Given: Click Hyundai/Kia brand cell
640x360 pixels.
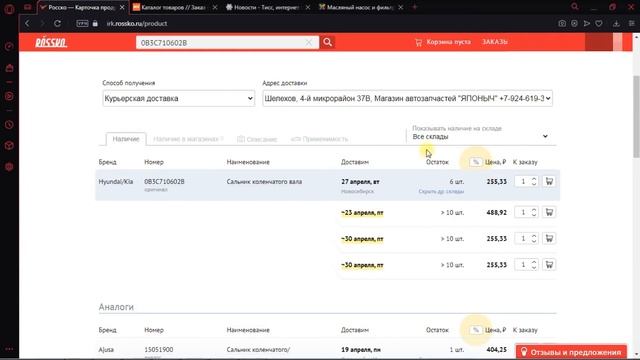Looking at the screenshot, I should (116, 182).
